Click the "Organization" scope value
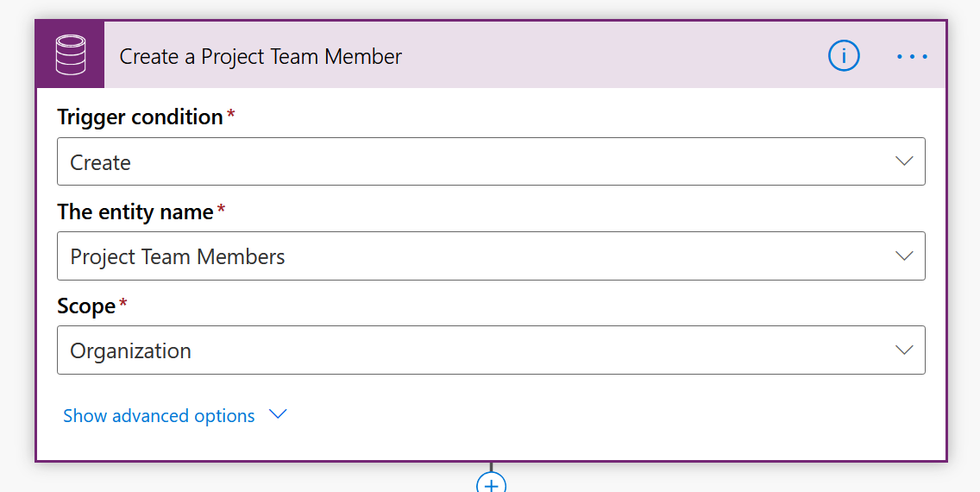 [131, 351]
